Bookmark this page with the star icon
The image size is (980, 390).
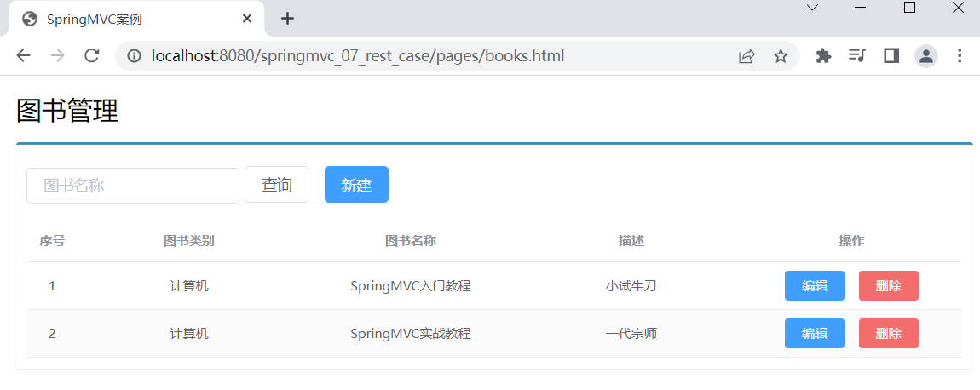coord(781,56)
